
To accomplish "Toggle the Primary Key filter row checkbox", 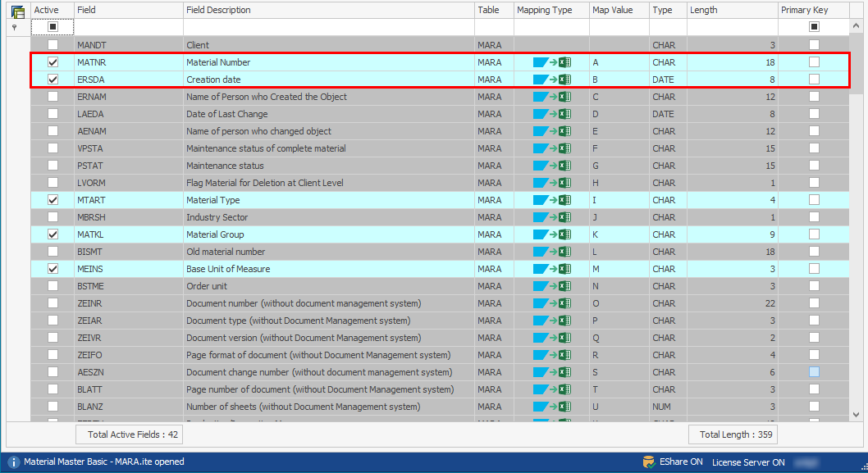I will click(814, 27).
